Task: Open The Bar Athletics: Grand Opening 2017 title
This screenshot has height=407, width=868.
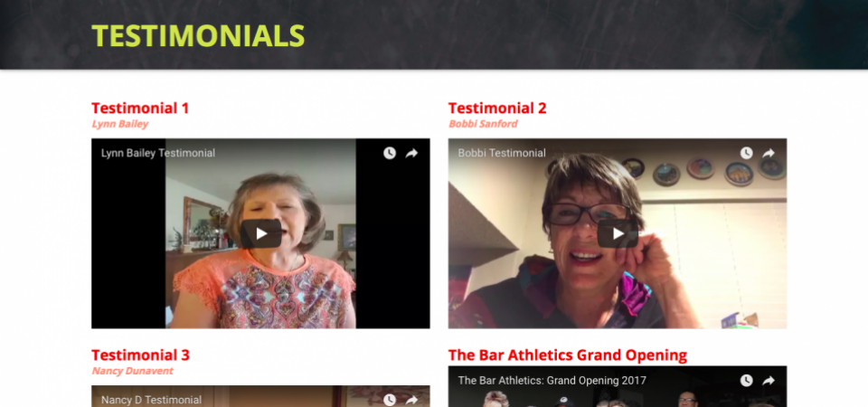Action: 552,381
